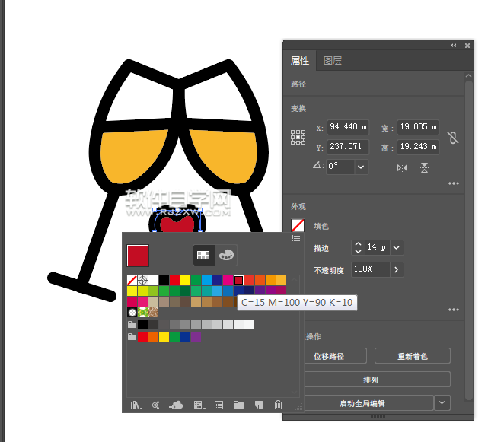Switch to swatches grid view button
The image size is (504, 442).
(203, 255)
